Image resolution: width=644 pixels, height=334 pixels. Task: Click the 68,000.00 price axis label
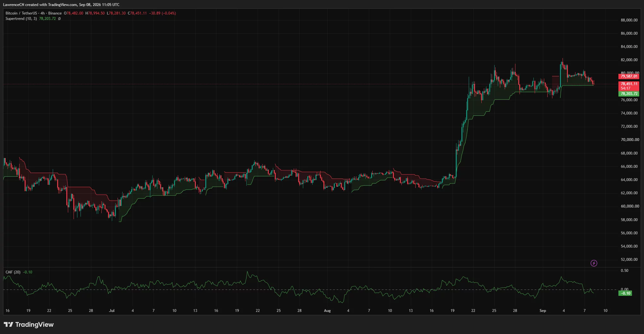[x=629, y=153]
